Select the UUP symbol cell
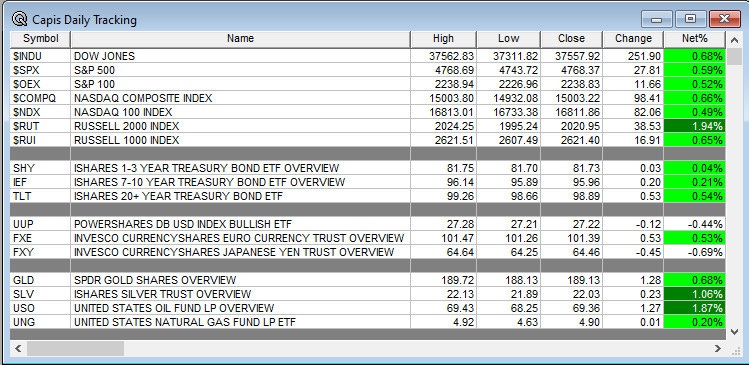The height and width of the screenshot is (365, 749). point(41,224)
